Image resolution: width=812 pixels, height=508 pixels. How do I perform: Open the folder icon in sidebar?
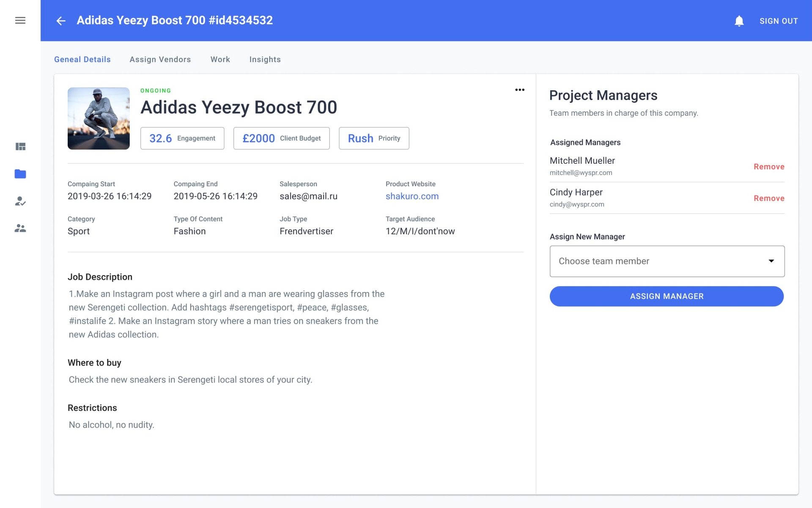click(x=20, y=174)
